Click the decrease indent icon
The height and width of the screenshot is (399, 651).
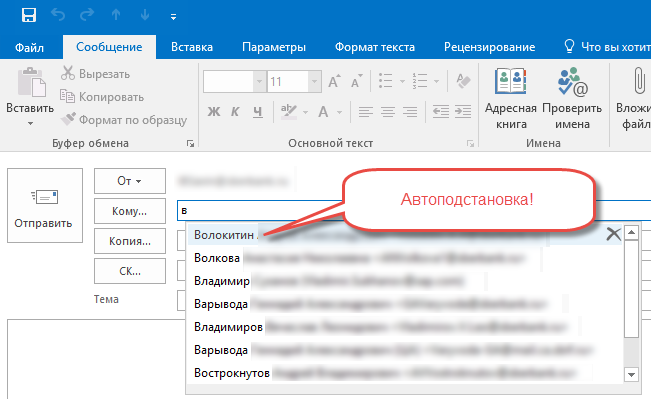click(441, 112)
